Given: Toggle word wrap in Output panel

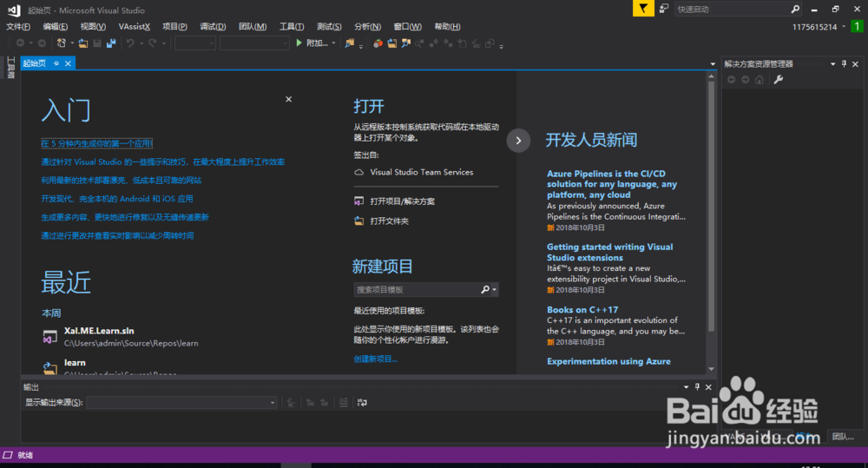Looking at the screenshot, I should coord(362,403).
